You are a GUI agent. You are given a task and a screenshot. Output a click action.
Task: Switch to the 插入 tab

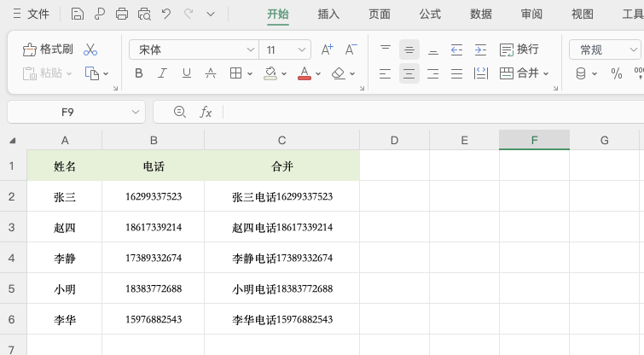328,14
